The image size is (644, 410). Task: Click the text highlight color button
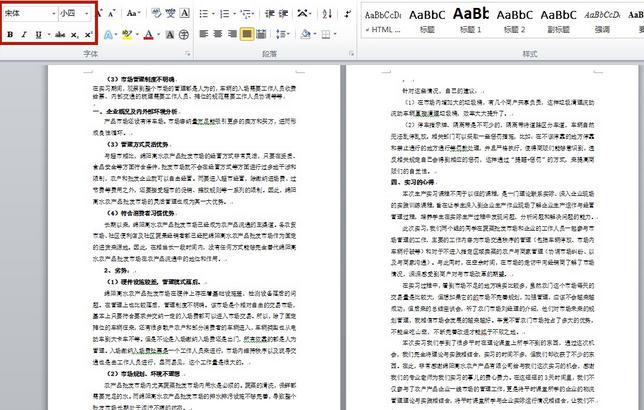pyautogui.click(x=127, y=35)
